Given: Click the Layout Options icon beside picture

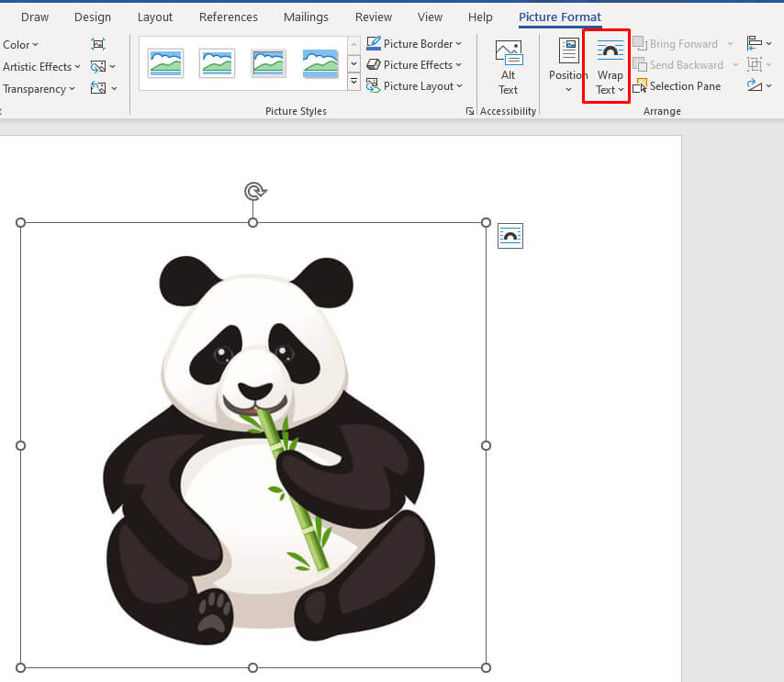Looking at the screenshot, I should pos(510,236).
